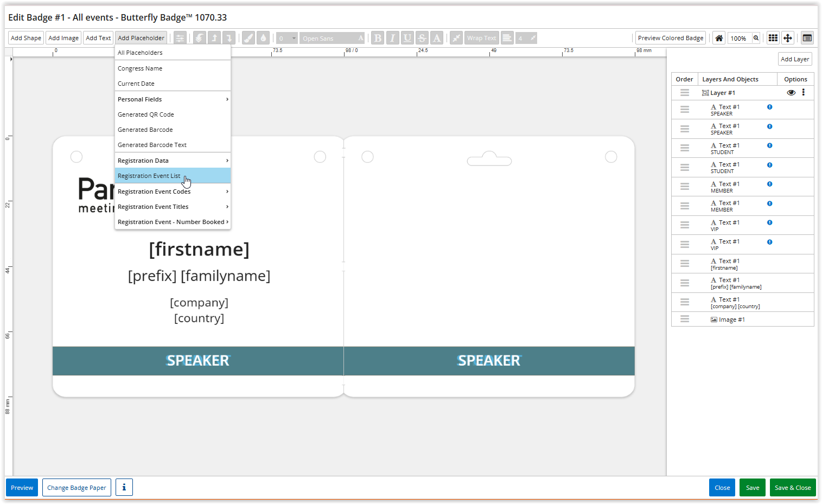The image size is (822, 504).
Task: Click the warning icon on first SPEAKER text
Action: (769, 107)
